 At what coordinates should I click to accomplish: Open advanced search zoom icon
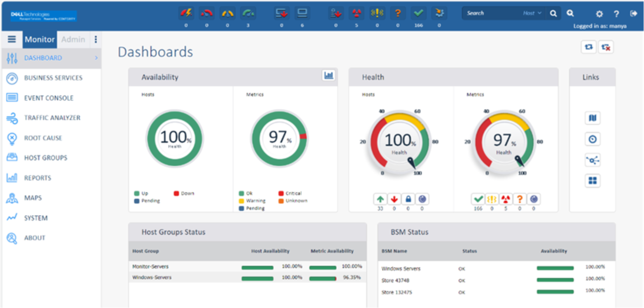(570, 13)
